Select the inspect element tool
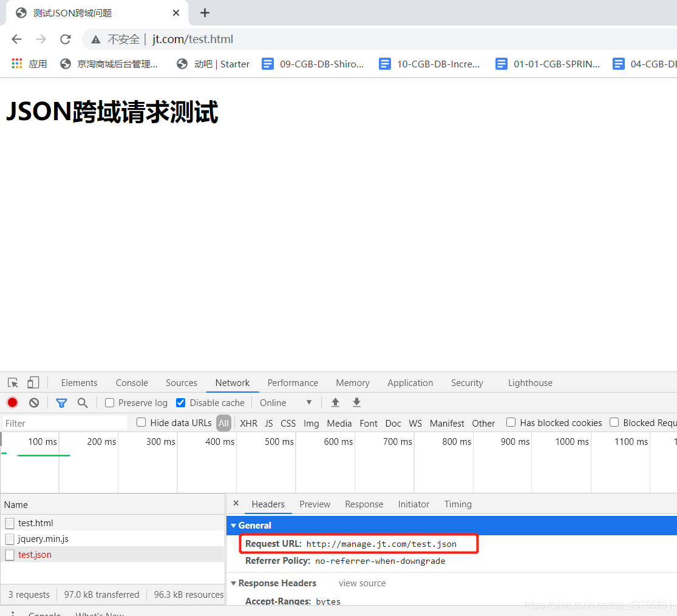The image size is (677, 616). [x=13, y=382]
